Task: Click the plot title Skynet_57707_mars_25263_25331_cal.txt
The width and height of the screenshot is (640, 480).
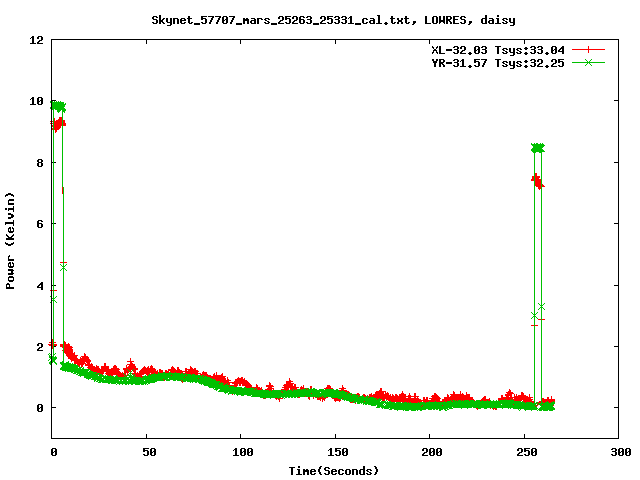Action: click(x=333, y=20)
